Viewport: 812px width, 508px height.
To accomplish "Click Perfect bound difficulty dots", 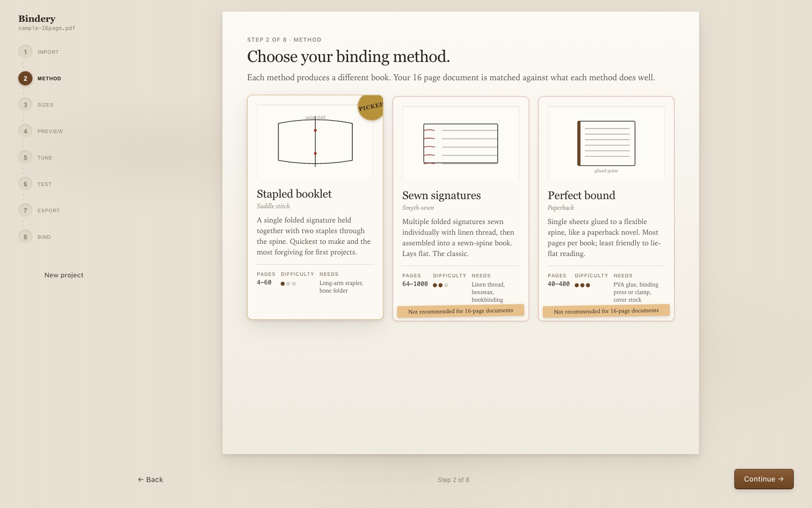I will pyautogui.click(x=582, y=285).
